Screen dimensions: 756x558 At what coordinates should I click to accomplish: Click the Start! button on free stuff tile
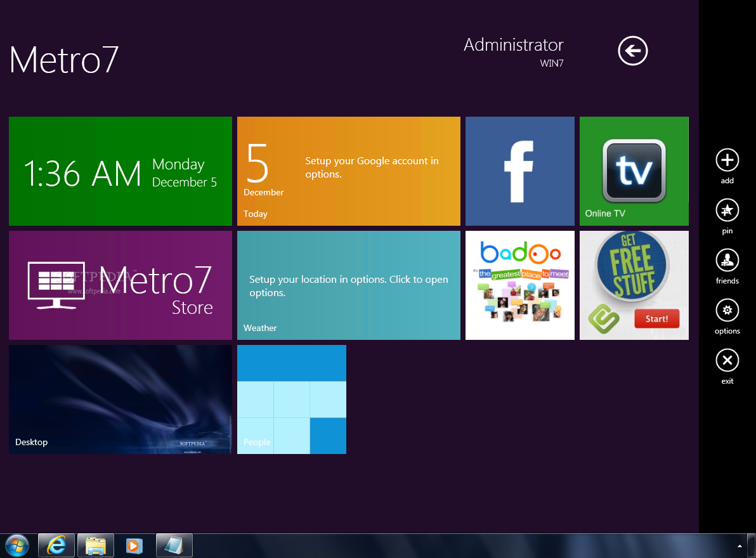pos(656,318)
